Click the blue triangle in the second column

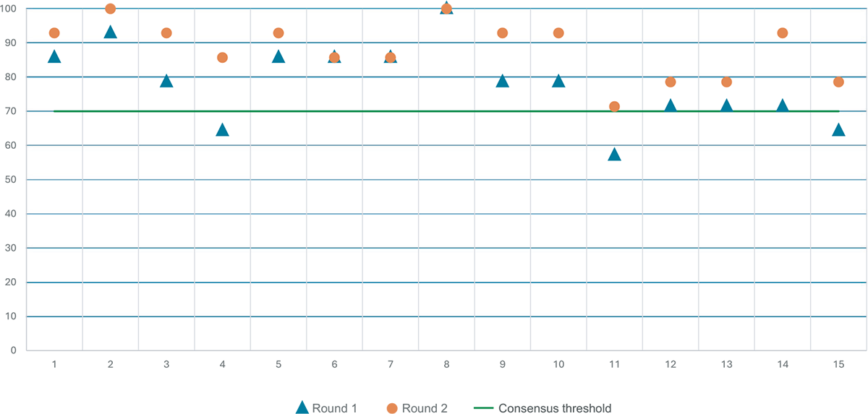click(110, 33)
